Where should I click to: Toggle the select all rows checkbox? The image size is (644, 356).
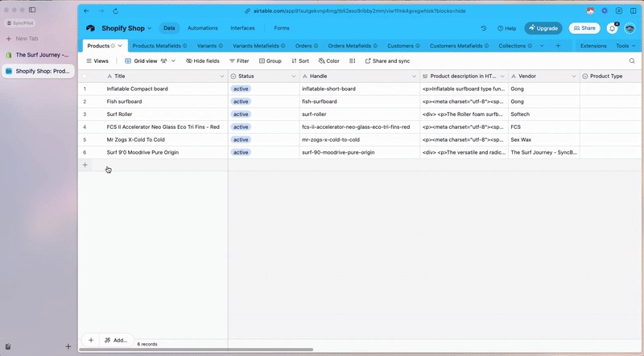point(85,76)
